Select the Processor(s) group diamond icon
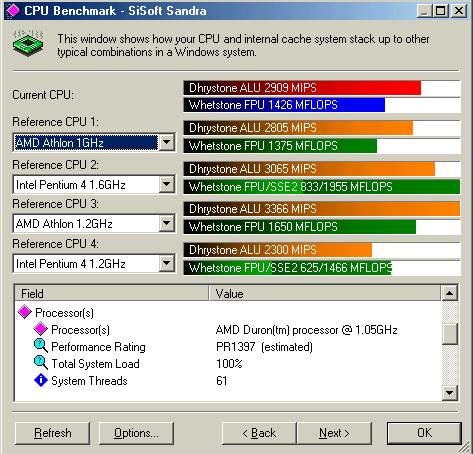This screenshot has width=473, height=454. click(25, 312)
